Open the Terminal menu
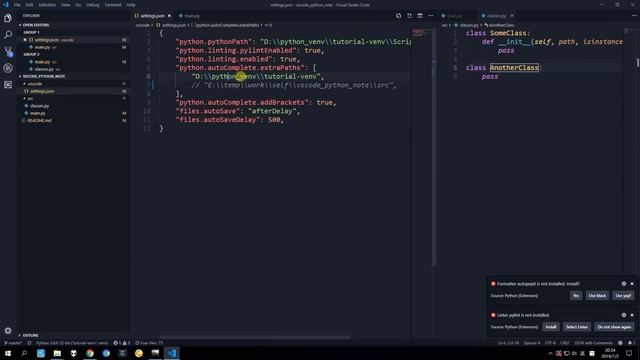Screen dimensions: 640x360 [113, 5]
